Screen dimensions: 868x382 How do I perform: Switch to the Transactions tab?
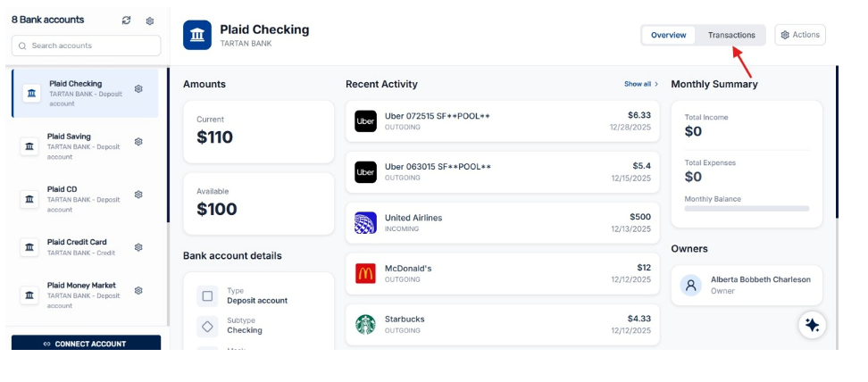(731, 35)
